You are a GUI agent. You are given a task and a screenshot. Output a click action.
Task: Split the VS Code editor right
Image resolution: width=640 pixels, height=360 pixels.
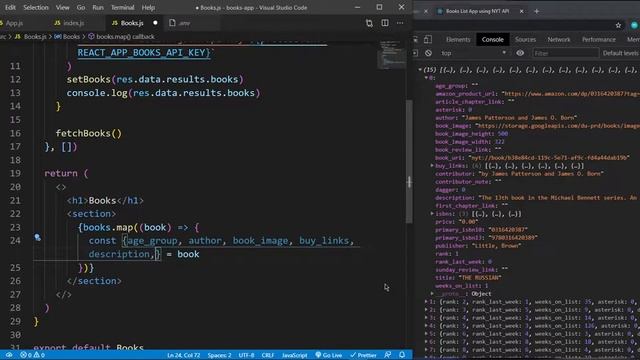coord(385,23)
